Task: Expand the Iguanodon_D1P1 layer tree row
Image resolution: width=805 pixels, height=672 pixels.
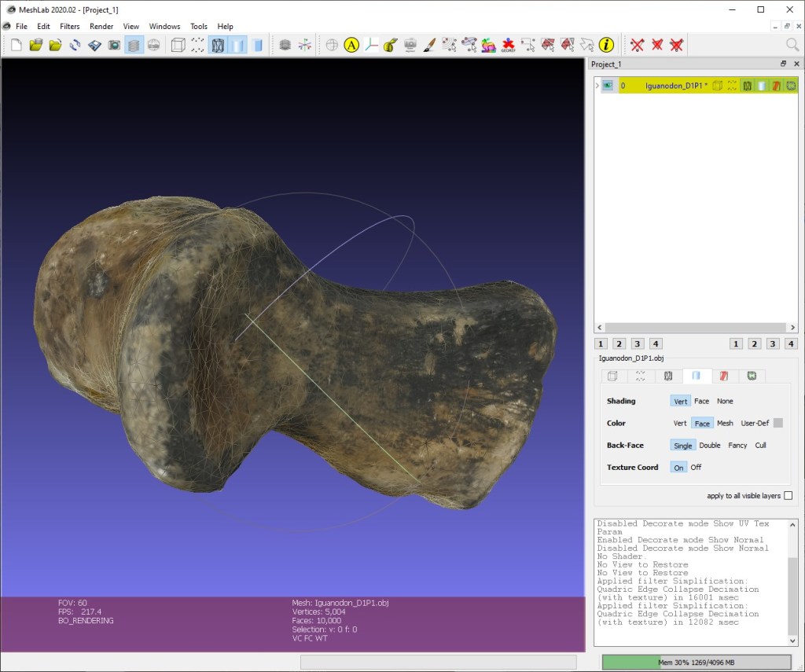Action: tap(597, 86)
